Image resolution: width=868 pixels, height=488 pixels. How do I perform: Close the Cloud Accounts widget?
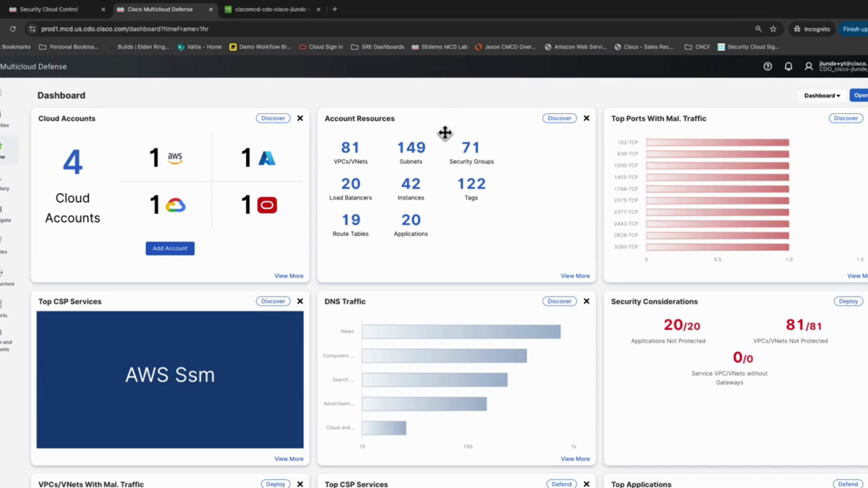[300, 118]
